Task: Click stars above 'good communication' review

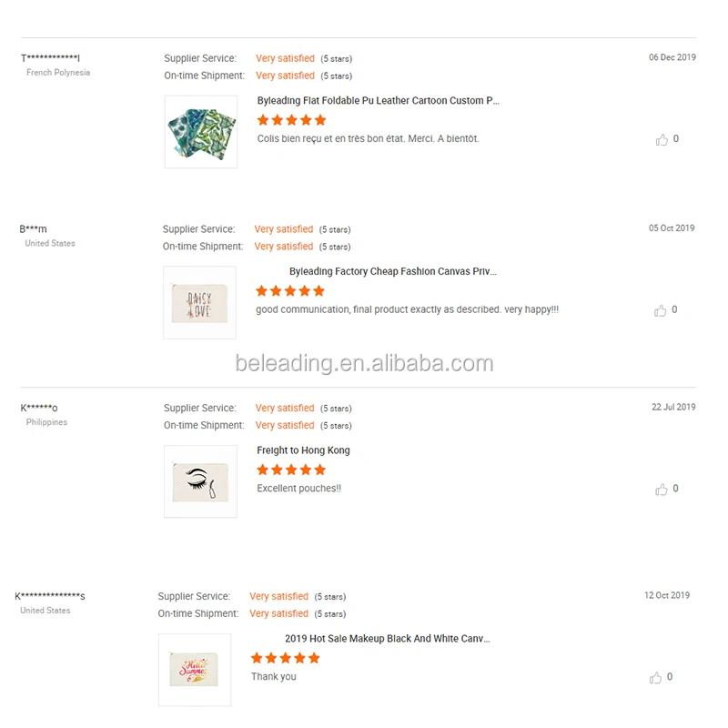Action: coord(290,291)
